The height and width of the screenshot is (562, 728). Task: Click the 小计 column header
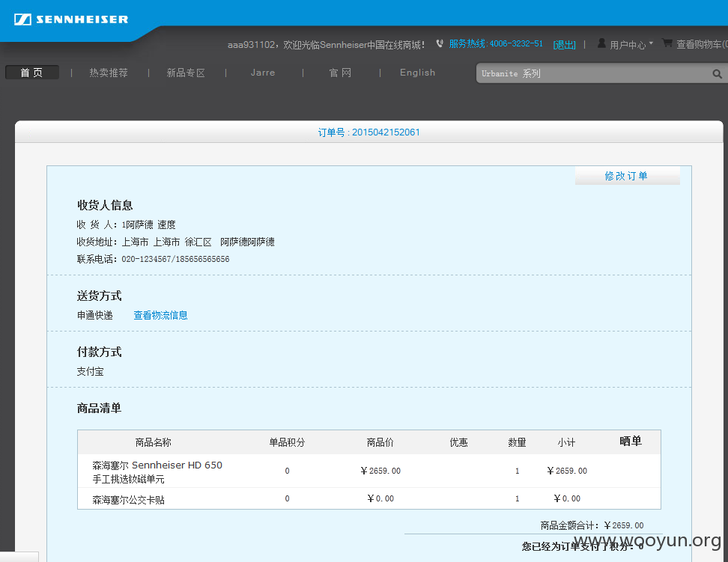(566, 442)
